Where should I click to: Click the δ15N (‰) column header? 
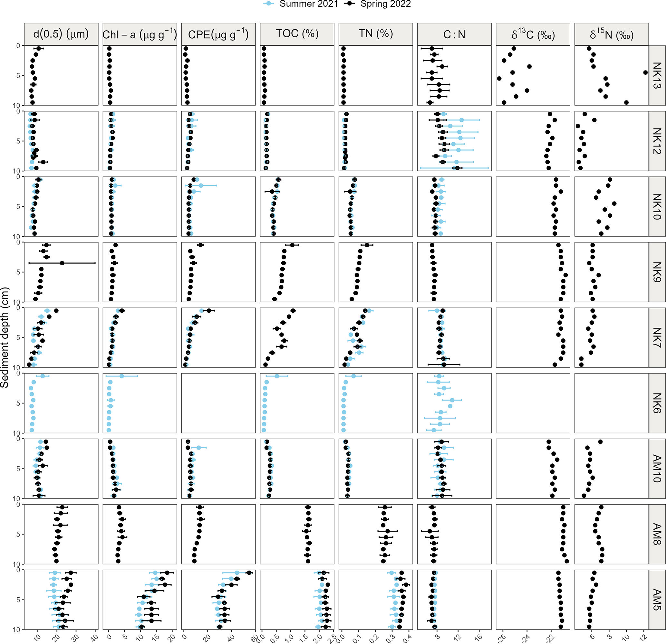click(x=611, y=34)
